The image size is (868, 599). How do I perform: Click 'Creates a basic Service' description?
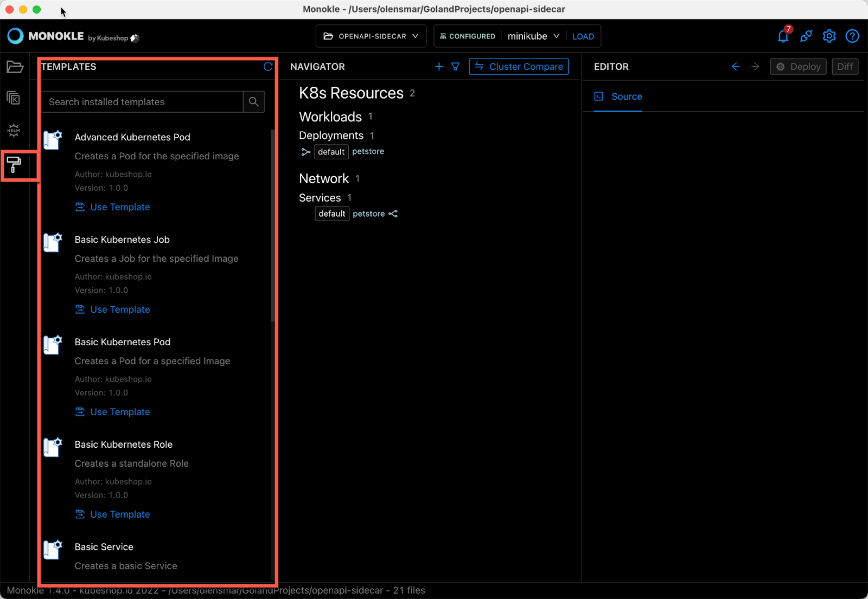(x=126, y=566)
